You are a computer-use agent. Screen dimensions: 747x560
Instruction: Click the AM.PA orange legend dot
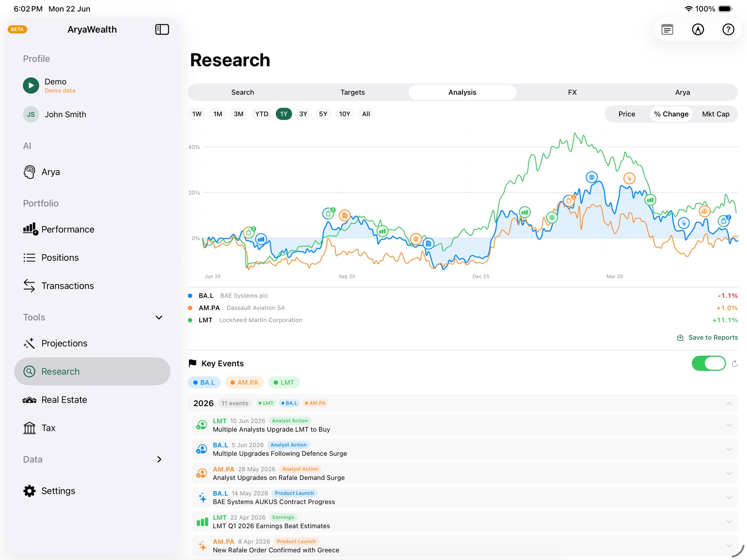190,308
